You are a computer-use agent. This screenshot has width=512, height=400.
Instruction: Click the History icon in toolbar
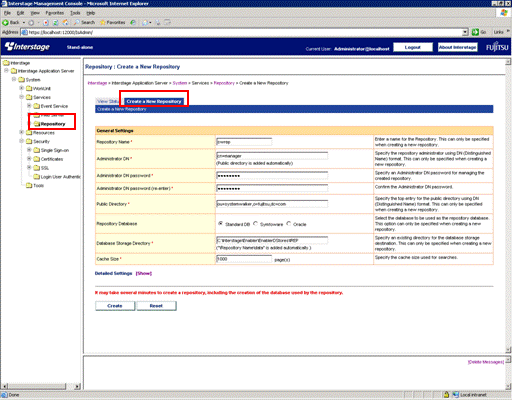[x=133, y=23]
